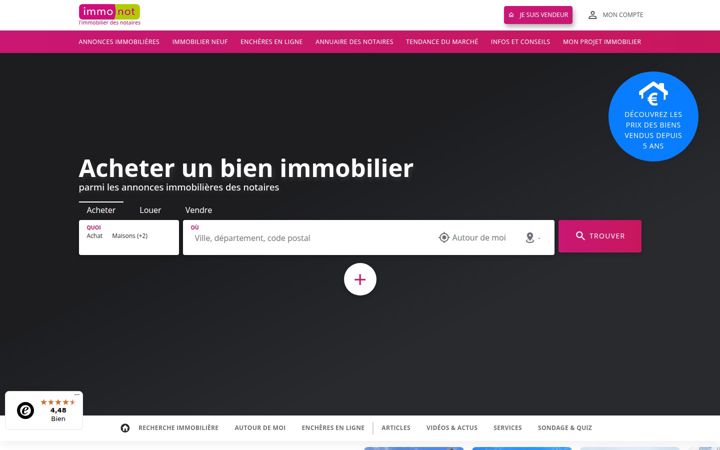720x450 pixels.
Task: Open Annuaire des notaires menu
Action: tap(354, 42)
